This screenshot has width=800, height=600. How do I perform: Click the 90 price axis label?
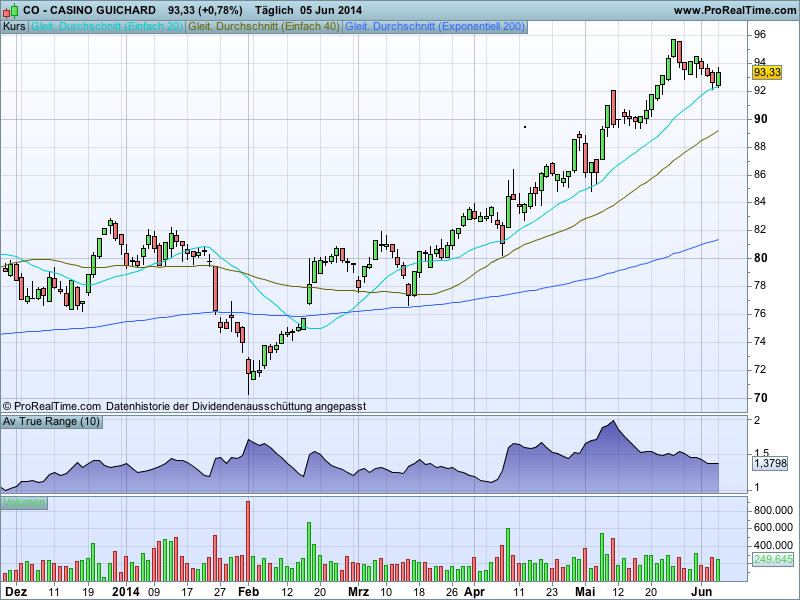pos(761,119)
